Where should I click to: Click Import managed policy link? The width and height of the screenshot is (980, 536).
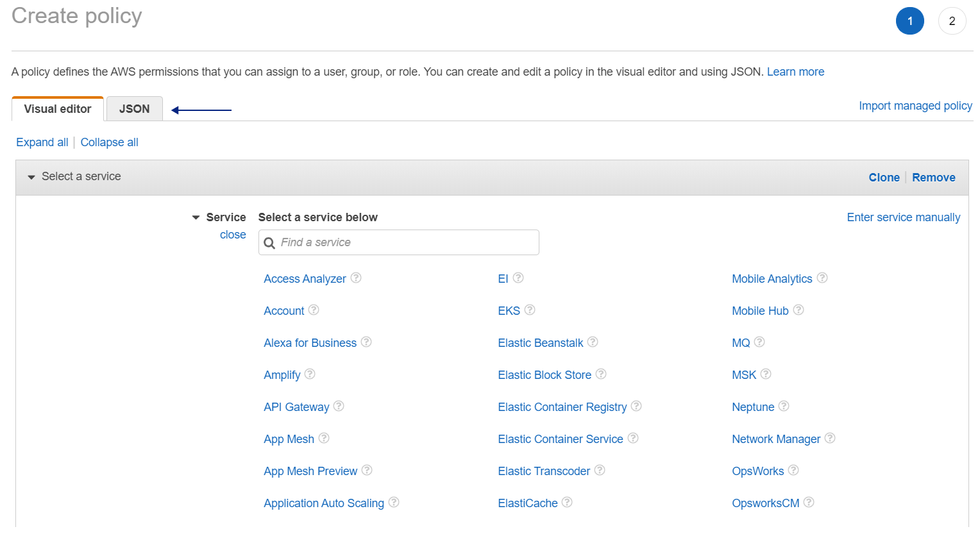point(915,106)
